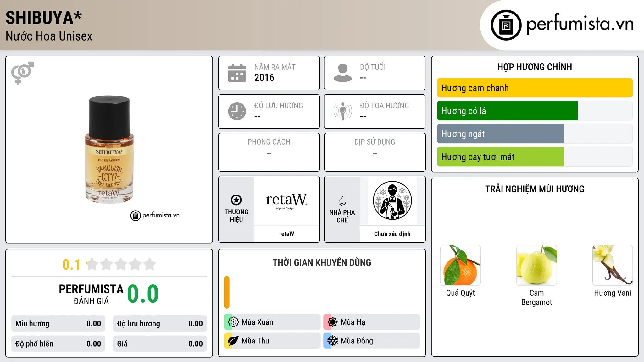Click the perfumista.vn site name in header
The height and width of the screenshot is (362, 644).
580,24
